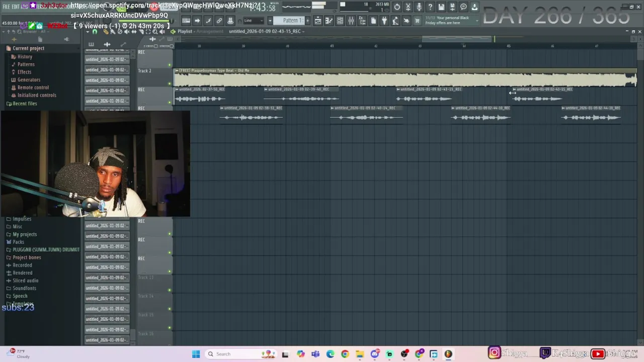Click the browser search magnifier icon
Image resolution: width=644 pixels, height=362 pixels.
(19, 32)
